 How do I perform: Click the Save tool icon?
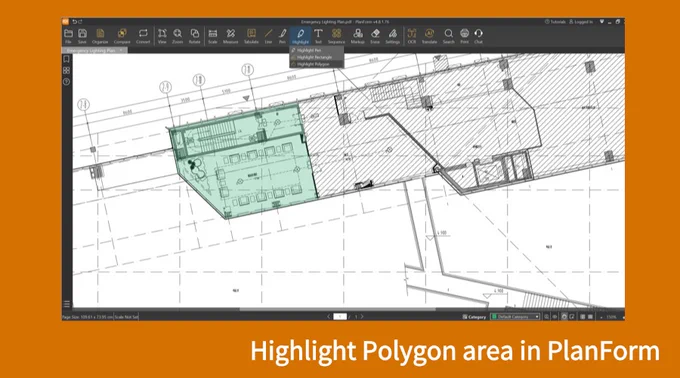click(82, 36)
